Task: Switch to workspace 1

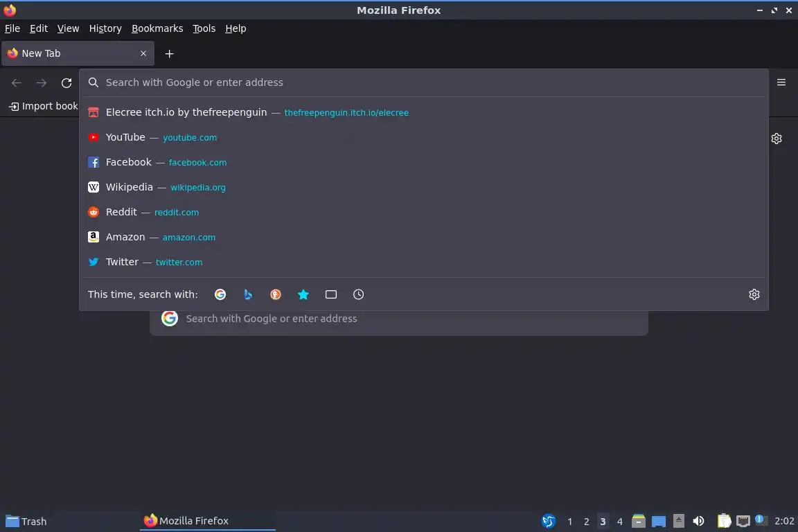Action: point(569,522)
